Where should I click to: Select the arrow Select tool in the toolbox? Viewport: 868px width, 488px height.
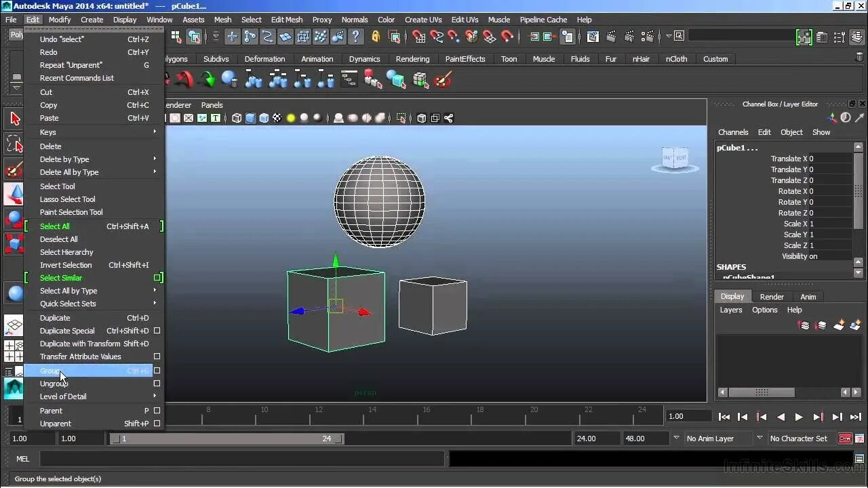pos(14,119)
